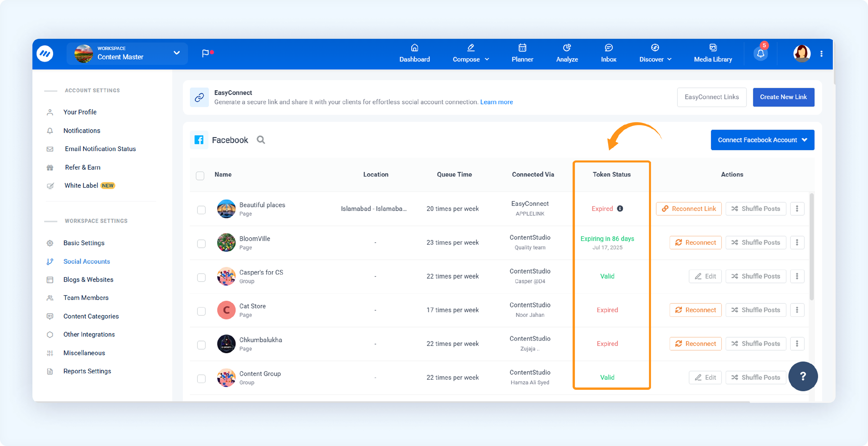868x446 pixels.
Task: Click the EasyConnect chain link icon
Action: point(199,97)
